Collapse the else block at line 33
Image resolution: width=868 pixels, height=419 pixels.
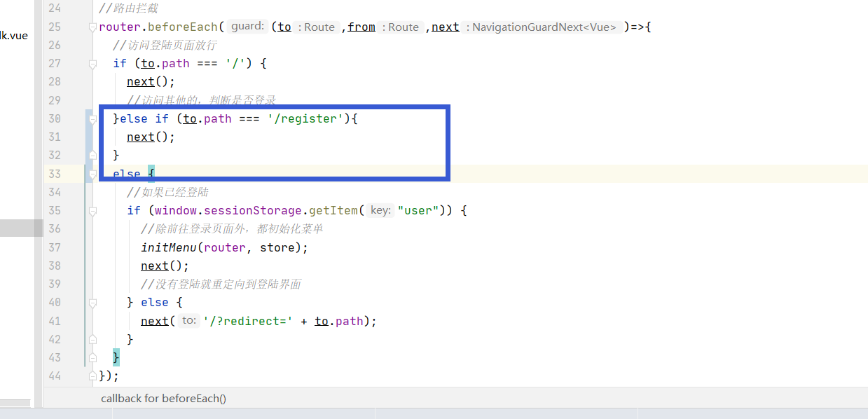click(92, 174)
